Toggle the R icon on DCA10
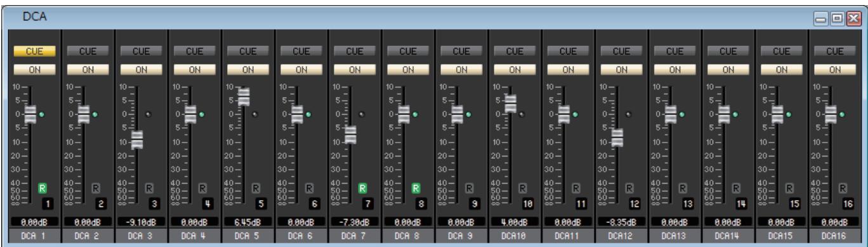 pyautogui.click(x=523, y=187)
